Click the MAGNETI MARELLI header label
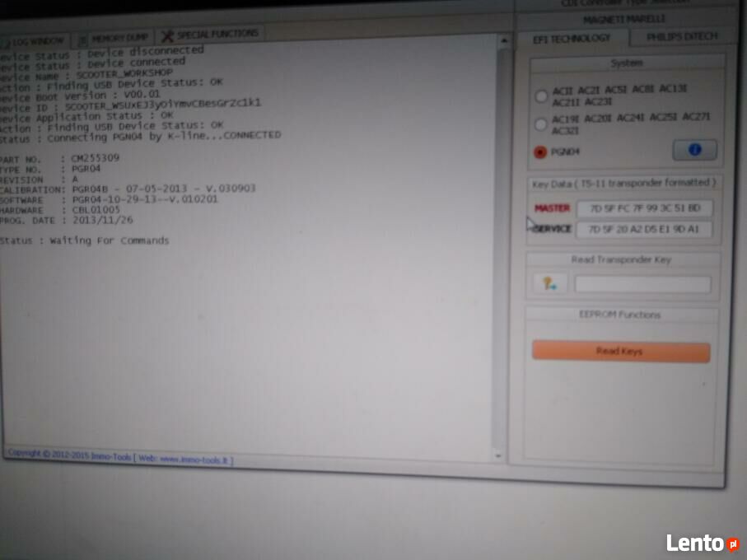This screenshot has width=747, height=560. [624, 19]
